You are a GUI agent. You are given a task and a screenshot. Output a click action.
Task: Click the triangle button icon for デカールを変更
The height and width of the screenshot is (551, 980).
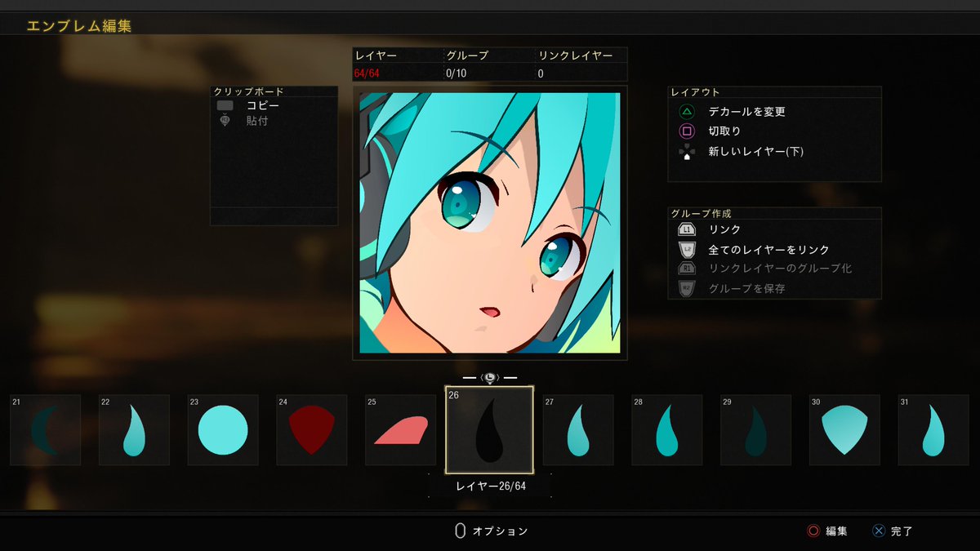[687, 111]
